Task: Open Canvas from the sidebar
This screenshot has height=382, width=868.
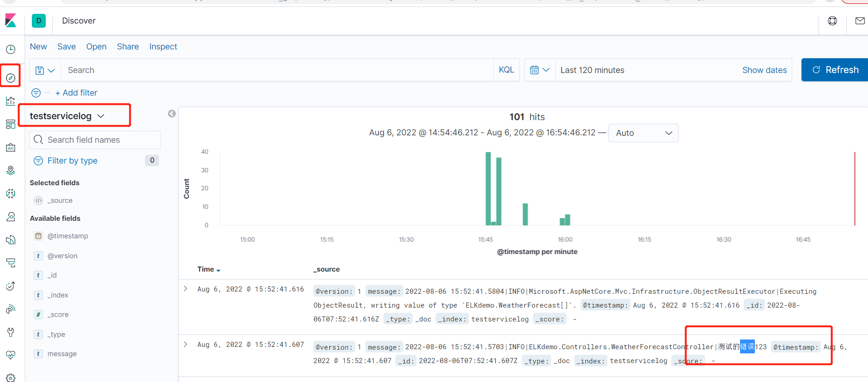Action: click(x=11, y=147)
